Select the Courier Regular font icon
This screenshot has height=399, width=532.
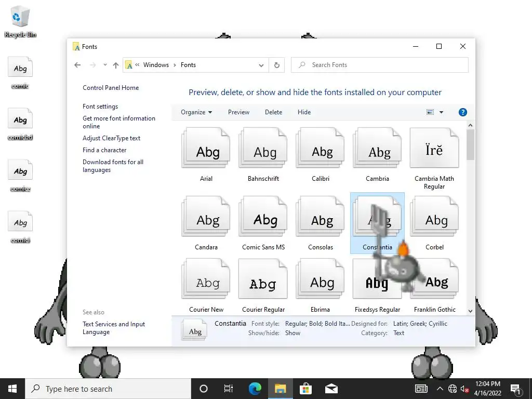pos(263,279)
